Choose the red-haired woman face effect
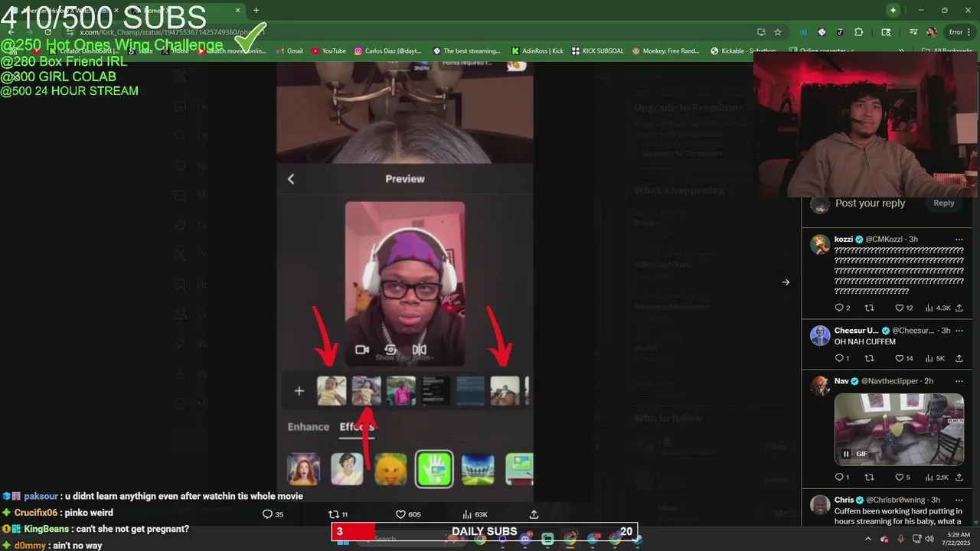This screenshot has height=551, width=980. coord(303,469)
